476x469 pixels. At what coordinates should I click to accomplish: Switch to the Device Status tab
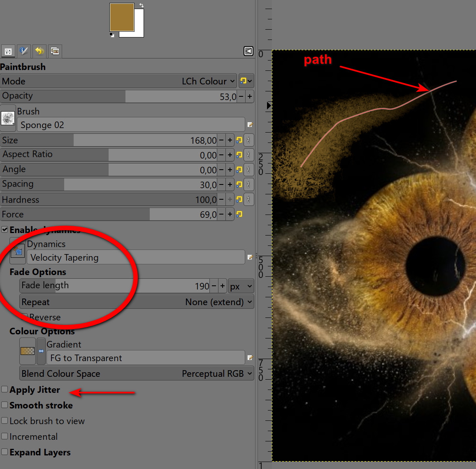coord(23,51)
